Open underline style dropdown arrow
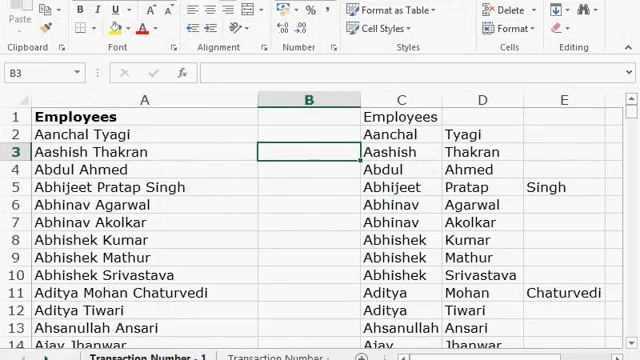 (x=129, y=10)
